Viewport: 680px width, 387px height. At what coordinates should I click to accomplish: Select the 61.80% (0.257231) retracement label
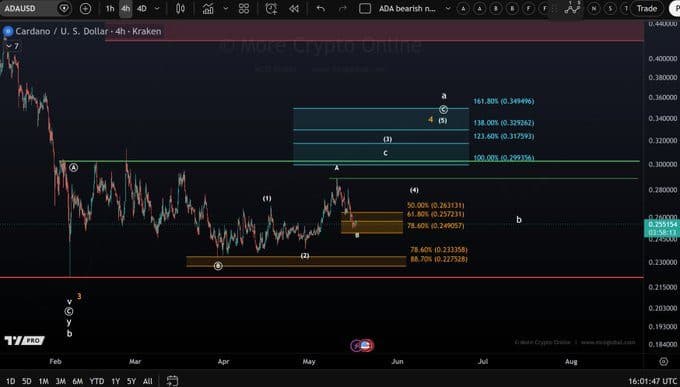pos(435,214)
